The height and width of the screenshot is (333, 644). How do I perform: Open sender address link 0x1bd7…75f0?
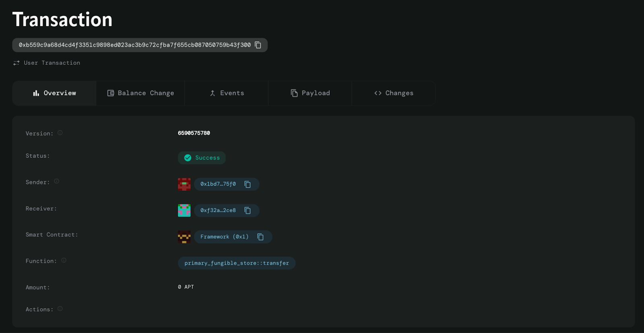coord(218,184)
